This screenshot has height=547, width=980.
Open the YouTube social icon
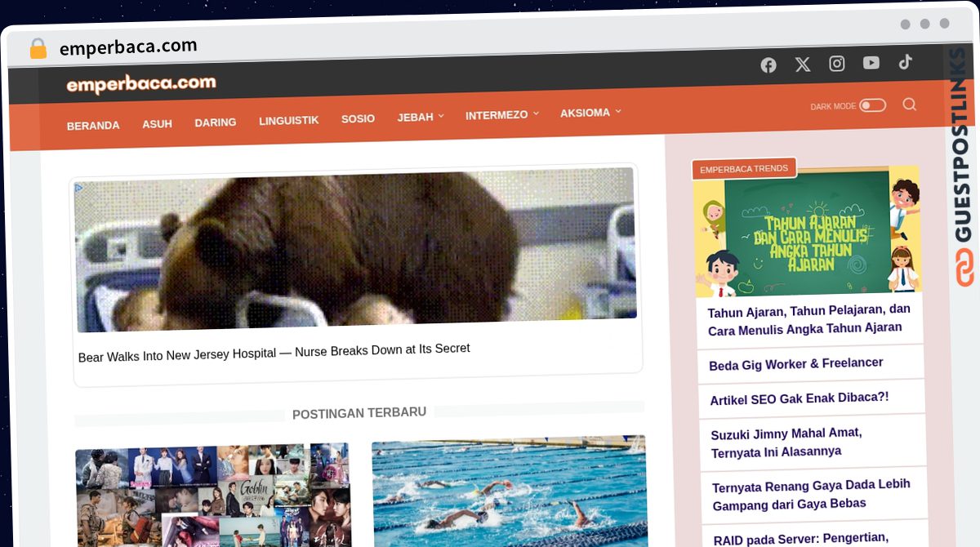click(x=871, y=63)
